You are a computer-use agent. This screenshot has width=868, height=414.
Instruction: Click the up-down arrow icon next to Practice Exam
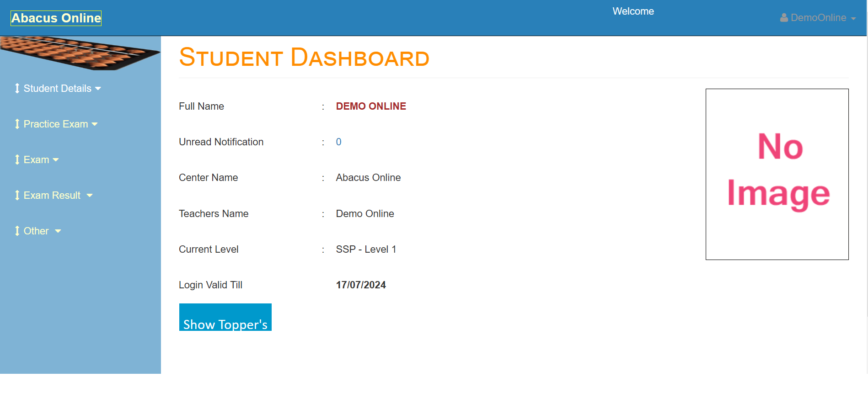17,124
